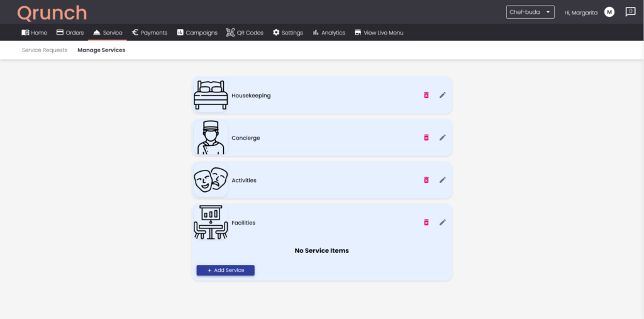Edit the Activities category with pencil icon
The height and width of the screenshot is (319, 644).
click(x=442, y=180)
